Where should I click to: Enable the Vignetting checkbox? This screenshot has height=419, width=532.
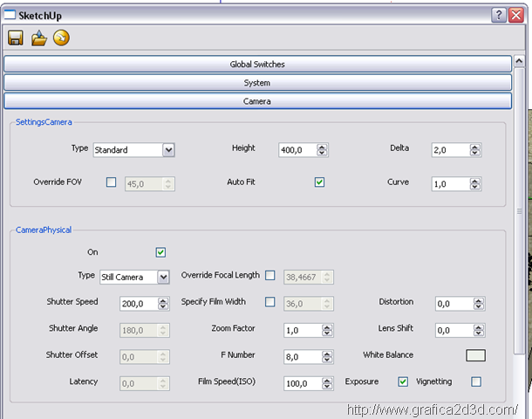tap(475, 381)
